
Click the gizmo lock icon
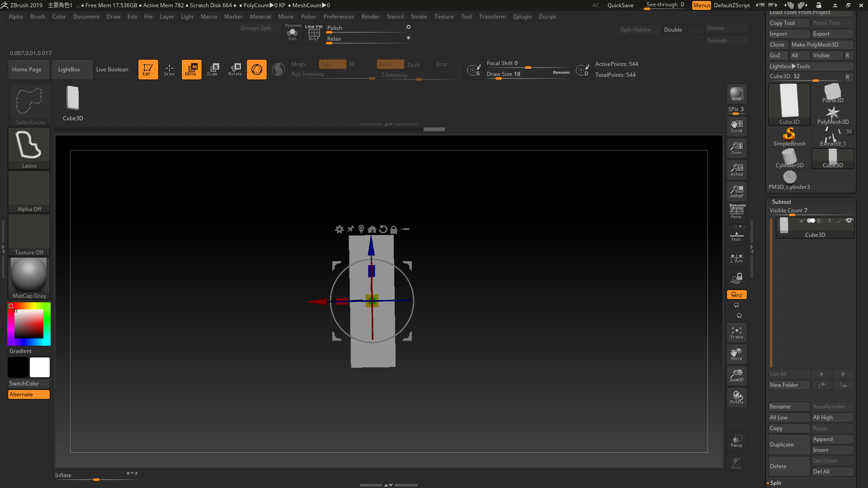coord(393,230)
